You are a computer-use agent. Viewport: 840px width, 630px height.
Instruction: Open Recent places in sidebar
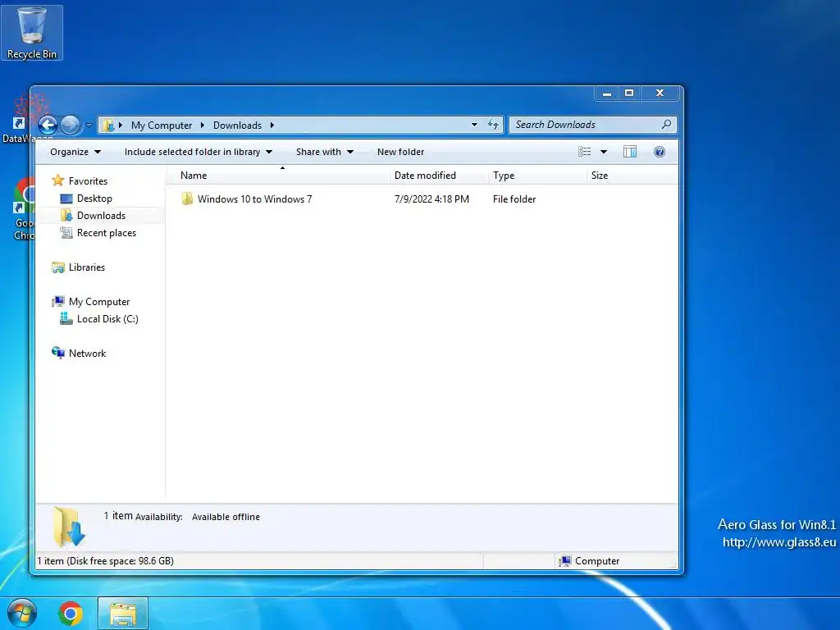coord(107,233)
